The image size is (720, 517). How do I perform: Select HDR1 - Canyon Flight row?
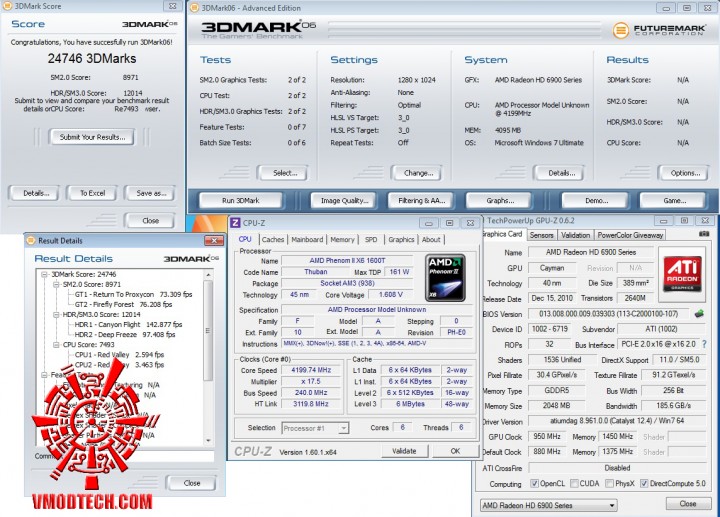coord(129,324)
